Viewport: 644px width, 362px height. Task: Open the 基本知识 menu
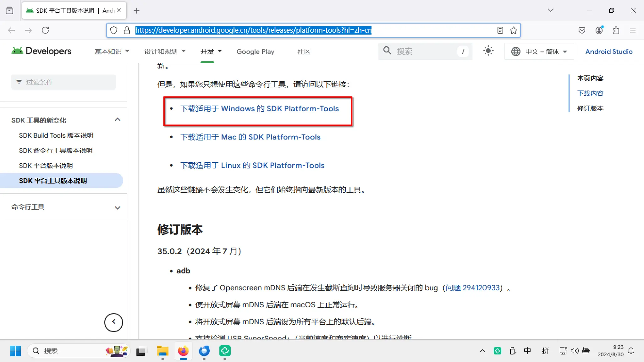click(112, 51)
